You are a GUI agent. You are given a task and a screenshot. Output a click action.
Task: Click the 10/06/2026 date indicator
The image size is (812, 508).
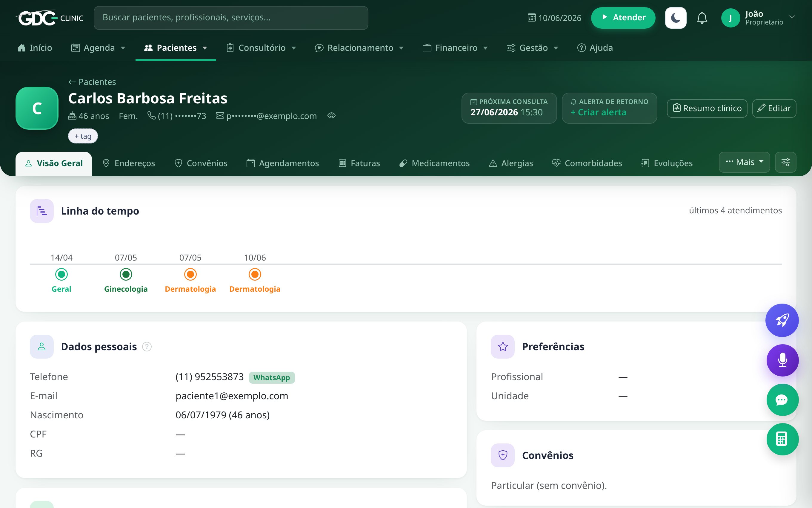pyautogui.click(x=554, y=18)
